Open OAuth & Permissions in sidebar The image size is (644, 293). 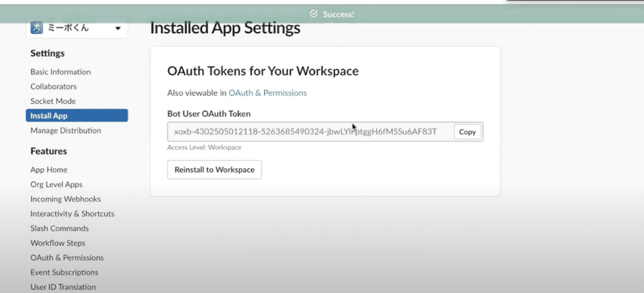67,258
